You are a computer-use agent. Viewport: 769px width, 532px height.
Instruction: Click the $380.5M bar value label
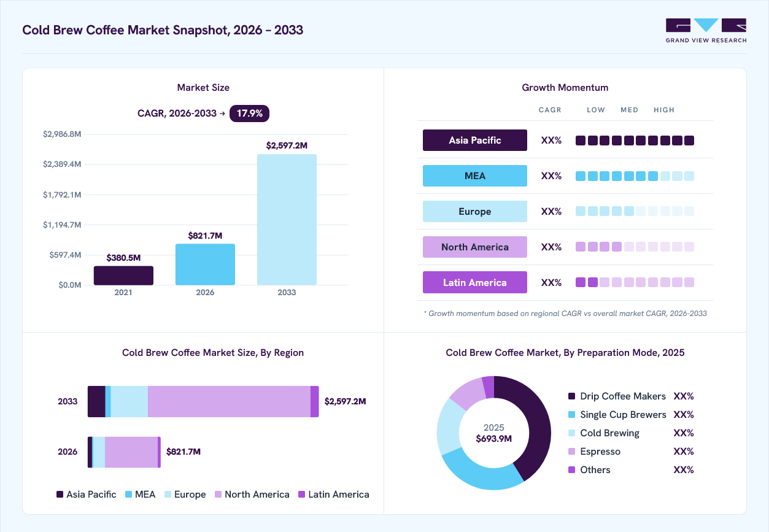[123, 258]
